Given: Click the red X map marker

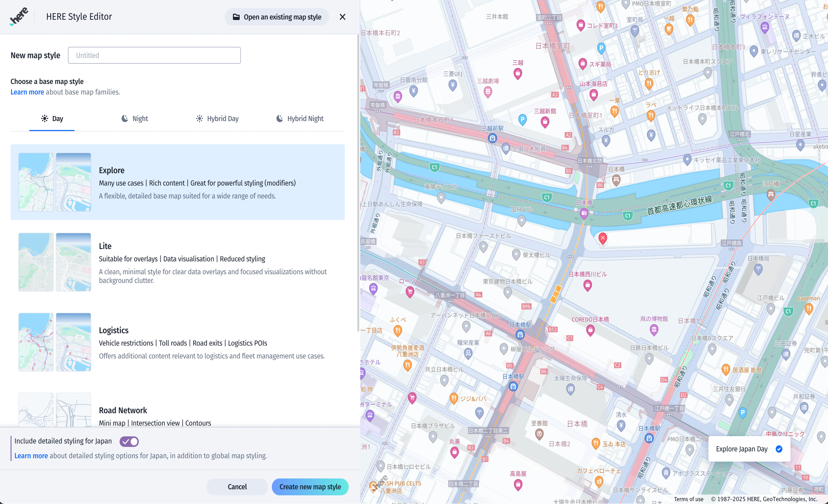Looking at the screenshot, I should click(602, 238).
